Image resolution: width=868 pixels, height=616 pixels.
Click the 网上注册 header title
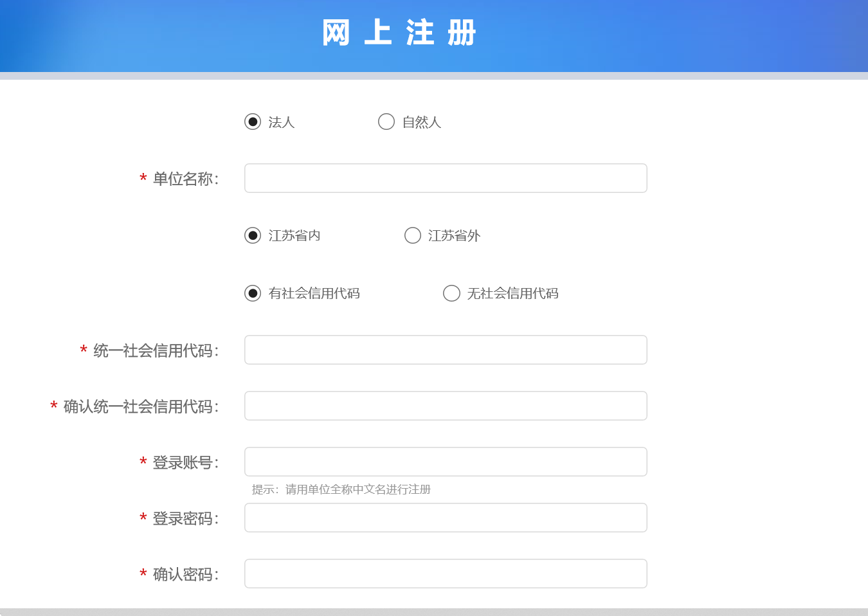[x=399, y=33]
